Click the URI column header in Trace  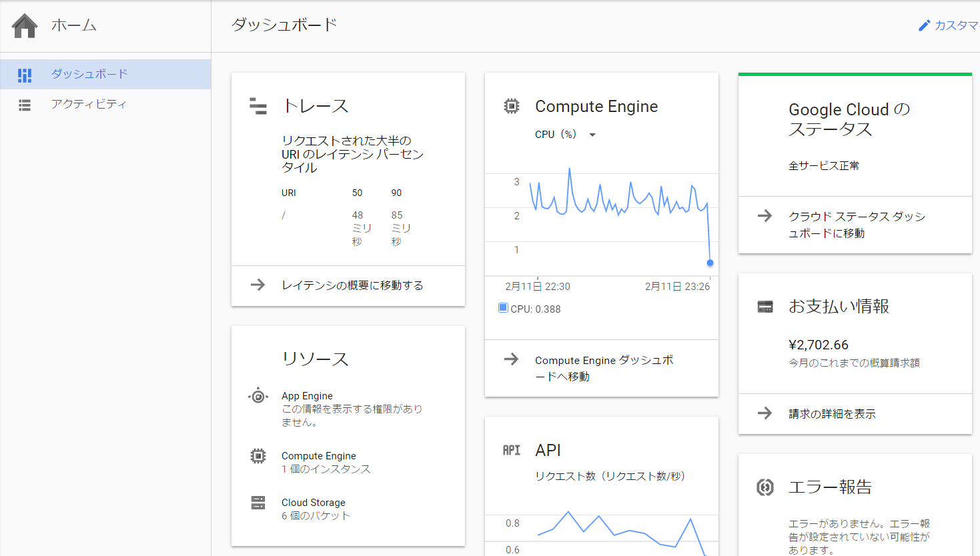[288, 193]
